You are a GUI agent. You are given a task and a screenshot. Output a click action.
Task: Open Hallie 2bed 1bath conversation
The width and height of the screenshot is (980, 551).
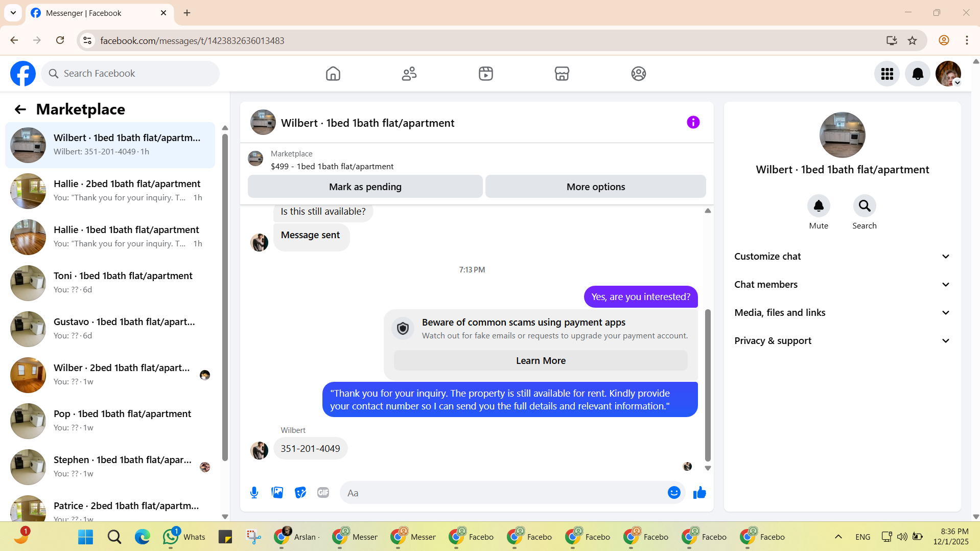click(x=110, y=191)
